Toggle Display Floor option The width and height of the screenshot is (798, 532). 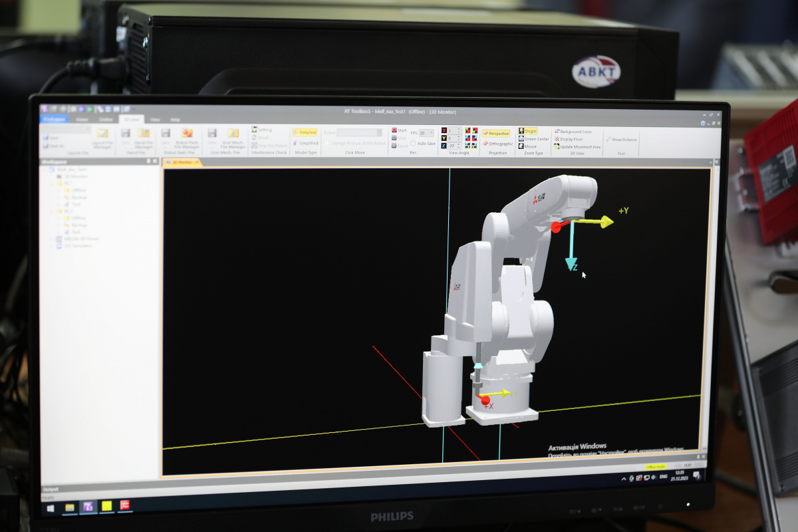coord(569,139)
